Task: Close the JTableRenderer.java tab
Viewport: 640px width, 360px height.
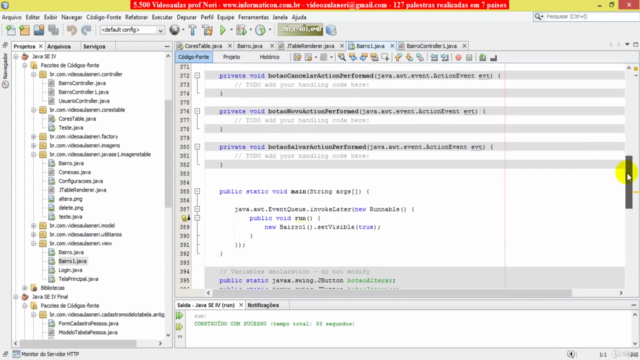Action: tap(342, 46)
